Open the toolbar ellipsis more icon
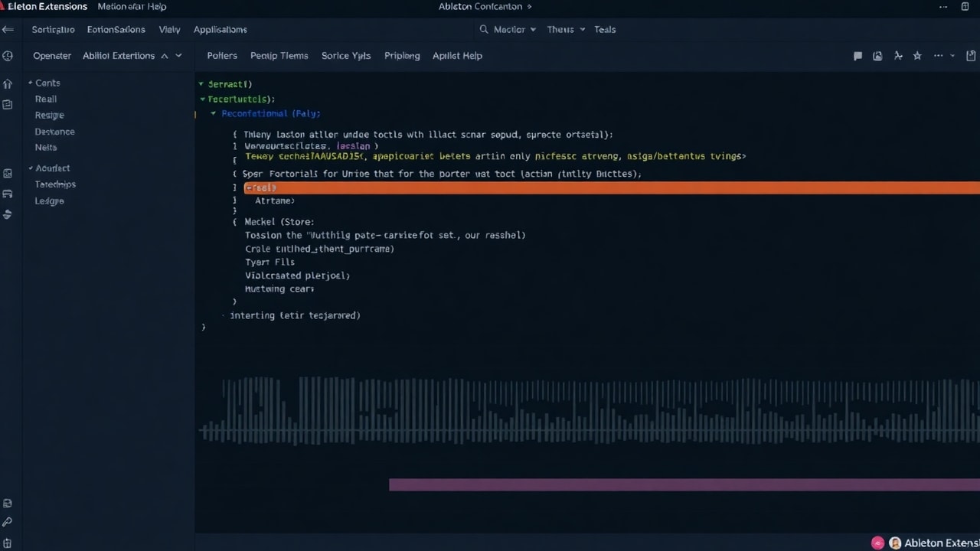This screenshot has height=551, width=980. tap(938, 56)
